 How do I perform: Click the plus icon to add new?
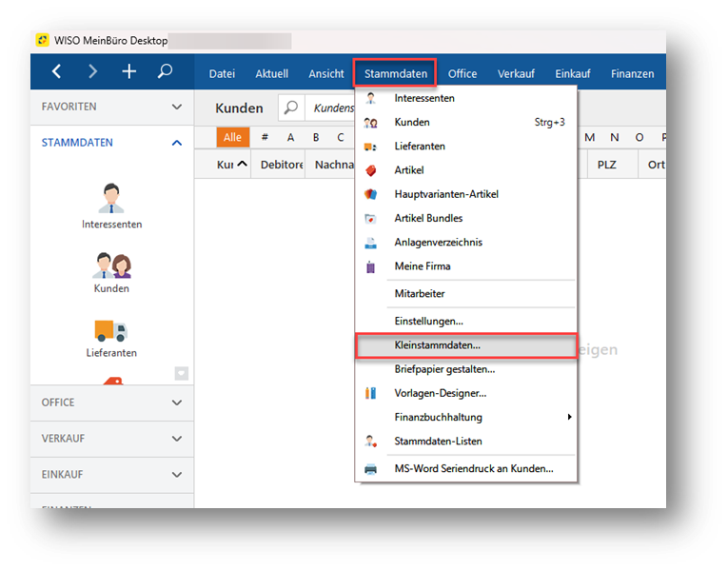click(x=129, y=72)
